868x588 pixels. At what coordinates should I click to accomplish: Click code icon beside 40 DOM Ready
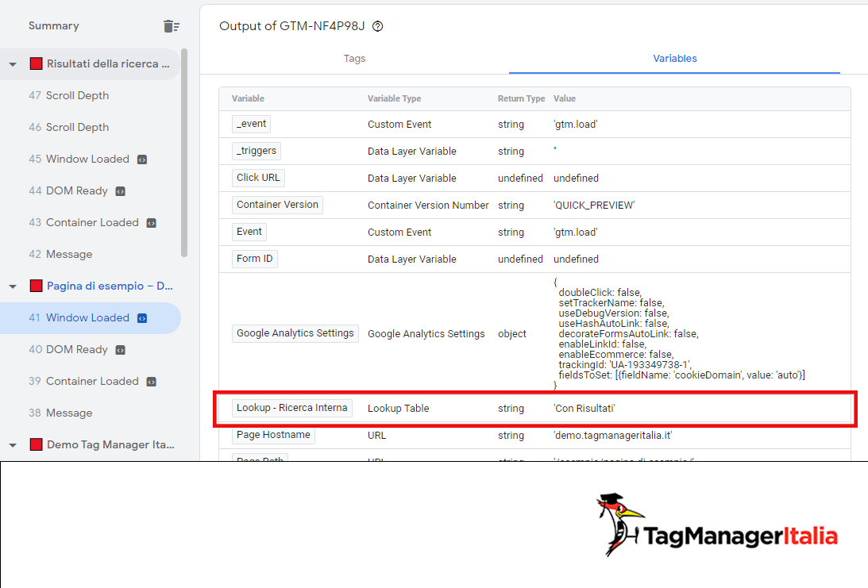pos(120,350)
